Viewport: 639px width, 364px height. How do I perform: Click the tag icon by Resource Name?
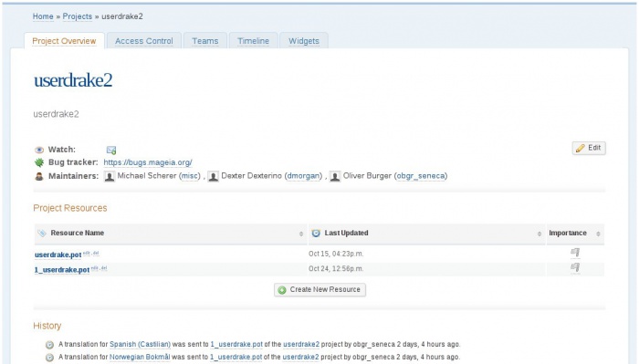pos(42,234)
